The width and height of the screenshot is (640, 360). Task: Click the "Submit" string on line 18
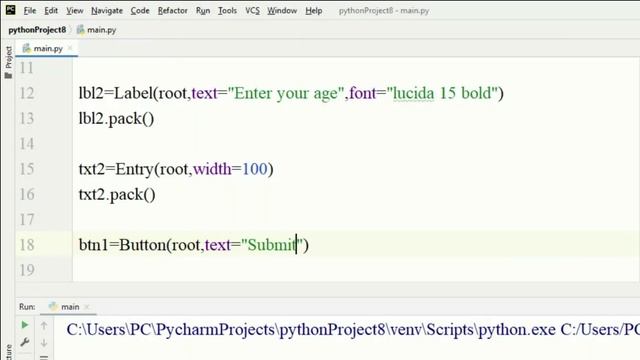pyautogui.click(x=272, y=245)
